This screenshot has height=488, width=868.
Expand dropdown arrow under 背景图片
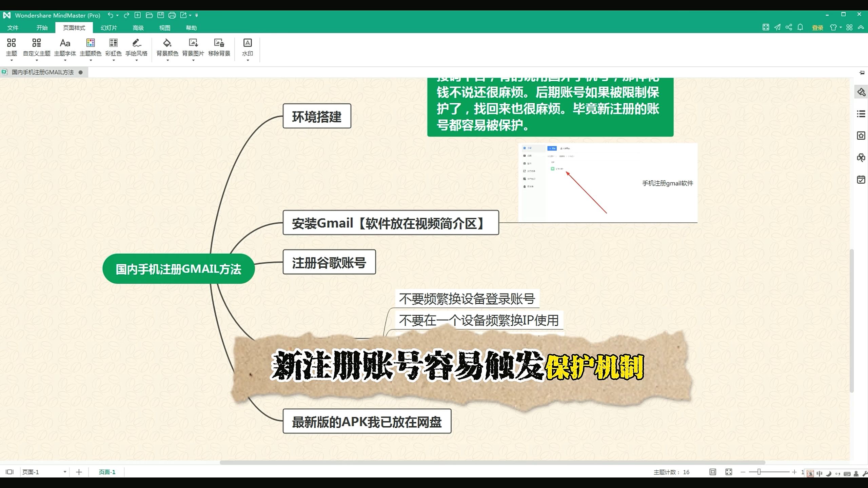[x=193, y=60]
